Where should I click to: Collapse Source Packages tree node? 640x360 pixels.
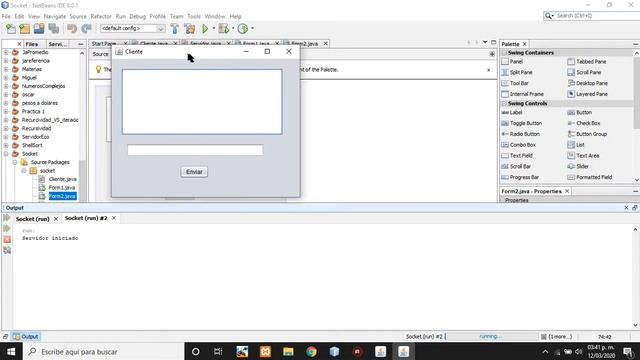pyautogui.click(x=15, y=162)
